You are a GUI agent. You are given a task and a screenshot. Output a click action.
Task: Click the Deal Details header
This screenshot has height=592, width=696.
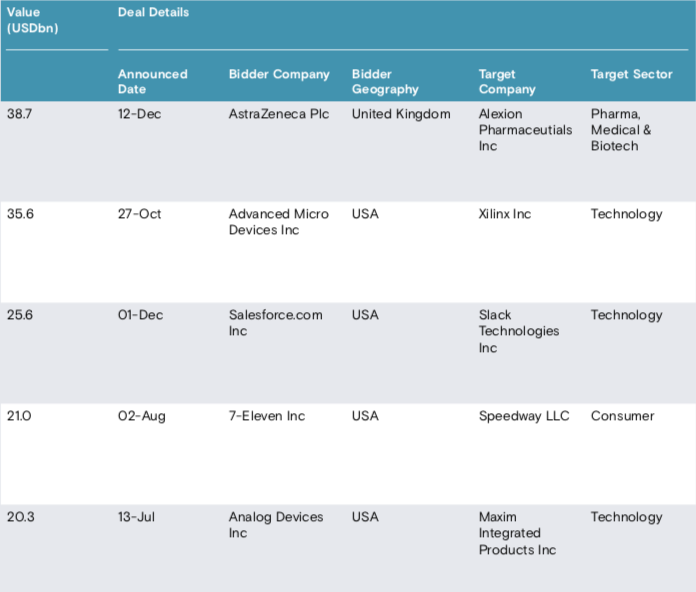153,13
